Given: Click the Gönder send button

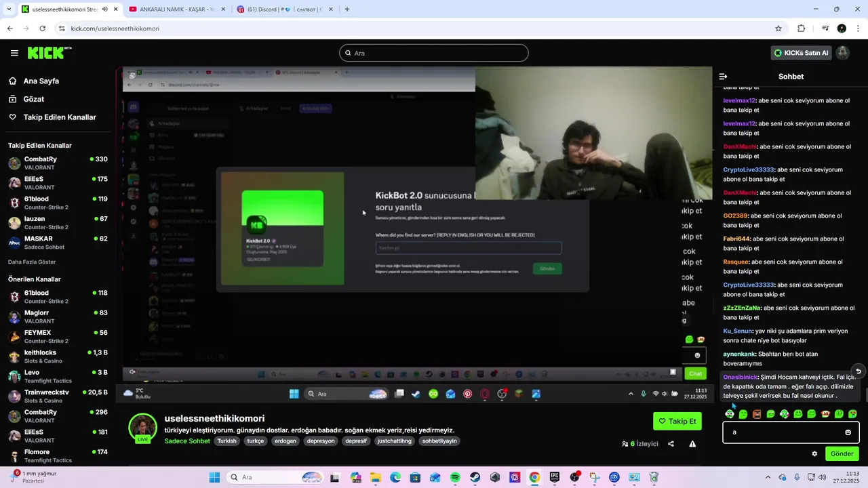Looking at the screenshot, I should [842, 453].
